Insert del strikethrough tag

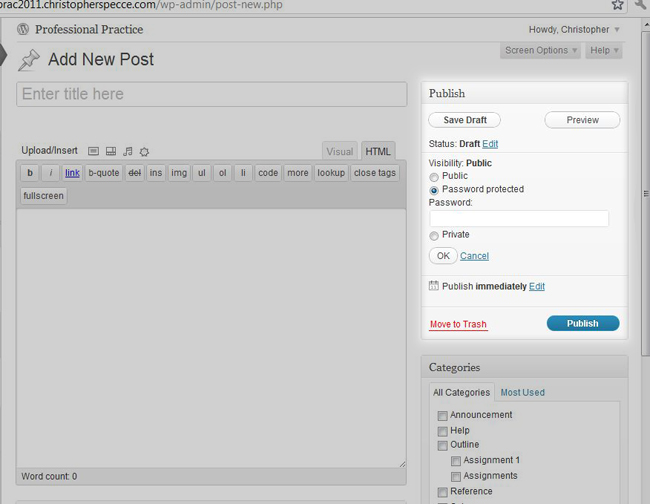pos(134,173)
